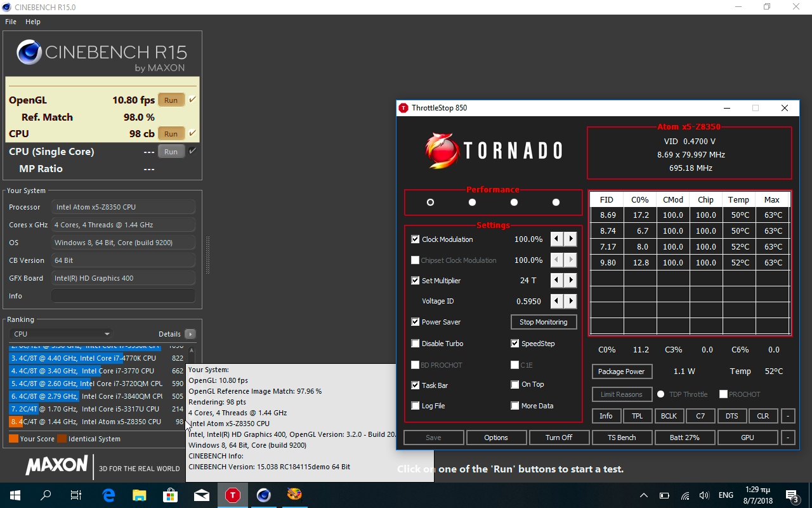Click the minus button beside GPU
Viewport: 812px width, 508px height.
pyautogui.click(x=787, y=438)
